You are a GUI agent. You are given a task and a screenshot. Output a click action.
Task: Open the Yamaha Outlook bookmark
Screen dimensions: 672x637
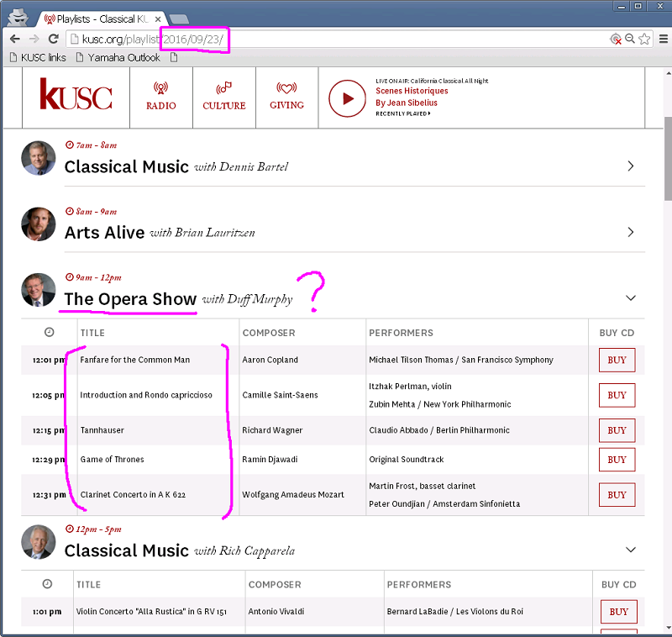tap(118, 57)
